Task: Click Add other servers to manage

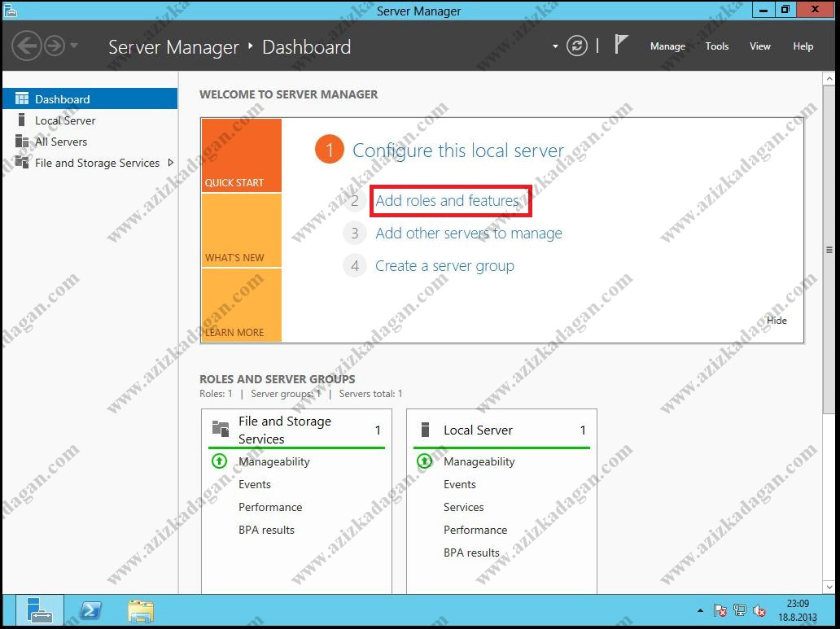Action: (x=468, y=234)
